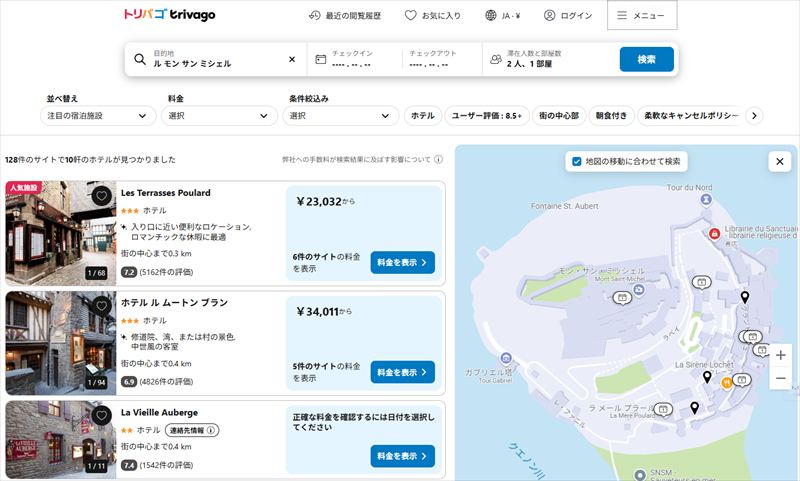Click the info icon beside the commission notice

click(x=438, y=159)
